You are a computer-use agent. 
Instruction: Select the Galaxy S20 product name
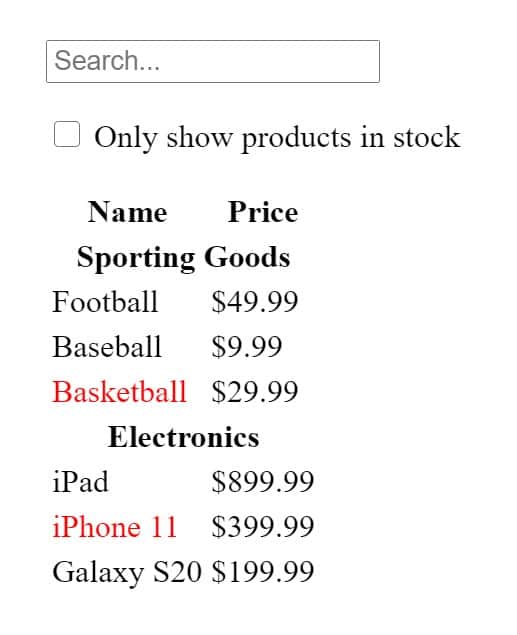point(127,572)
